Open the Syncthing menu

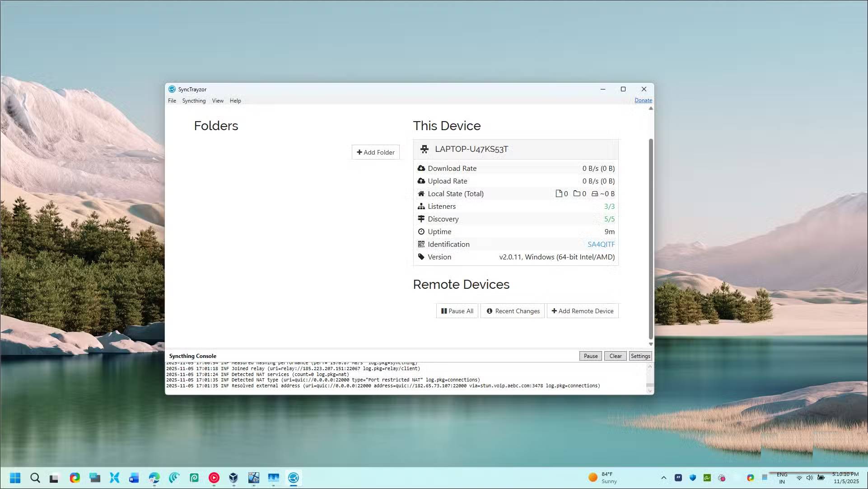click(194, 101)
